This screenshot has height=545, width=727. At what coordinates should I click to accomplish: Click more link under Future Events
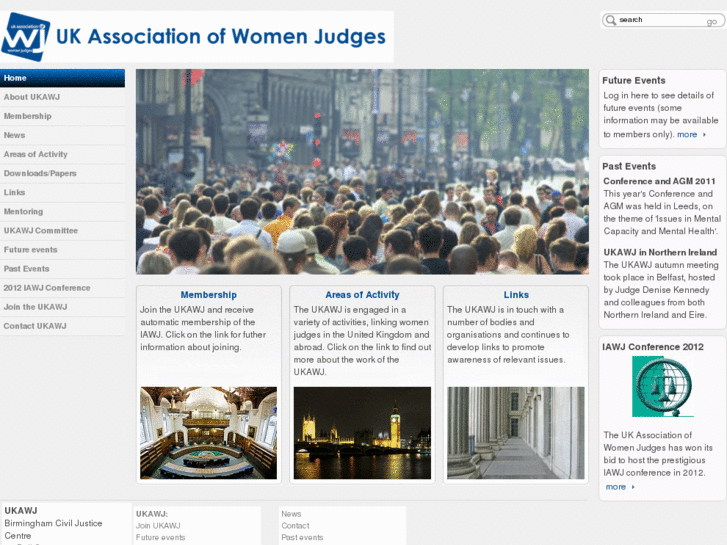tap(687, 135)
